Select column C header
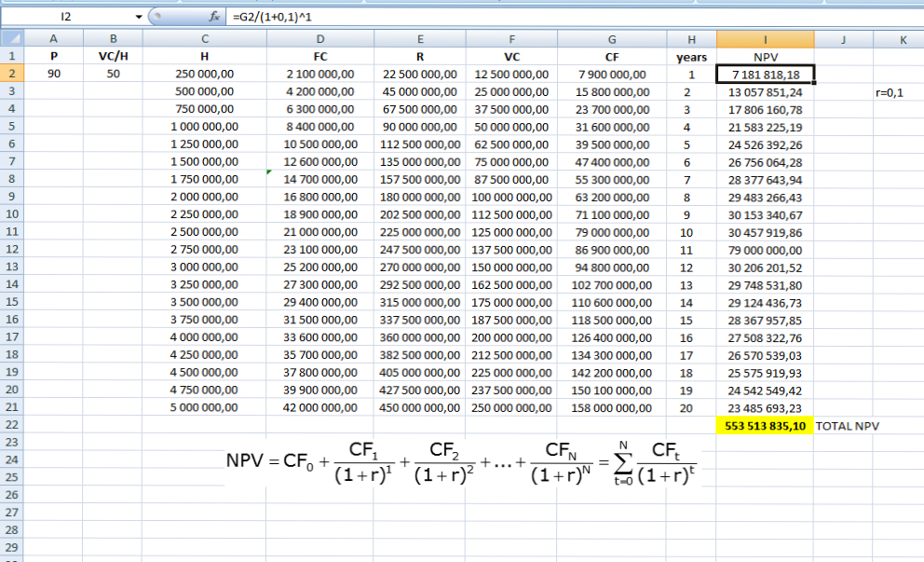 205,38
